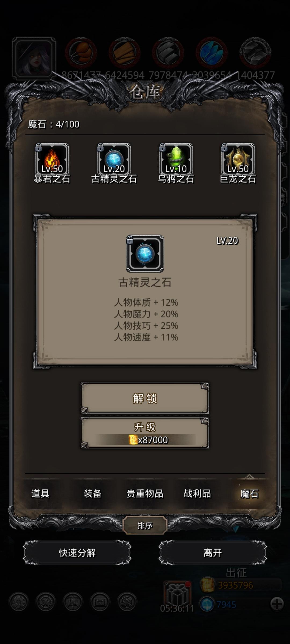Viewport: 290px width, 644px height.
Task: Upgrade the stone for 87000 gold
Action: (x=145, y=433)
